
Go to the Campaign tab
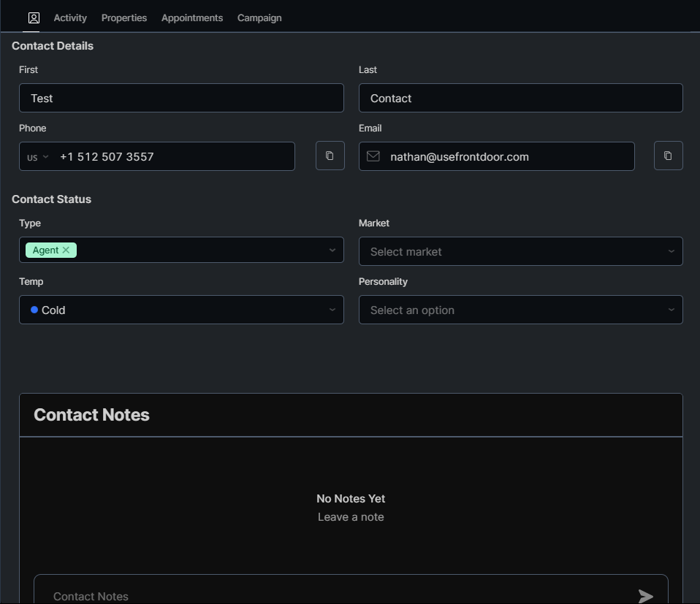point(259,18)
